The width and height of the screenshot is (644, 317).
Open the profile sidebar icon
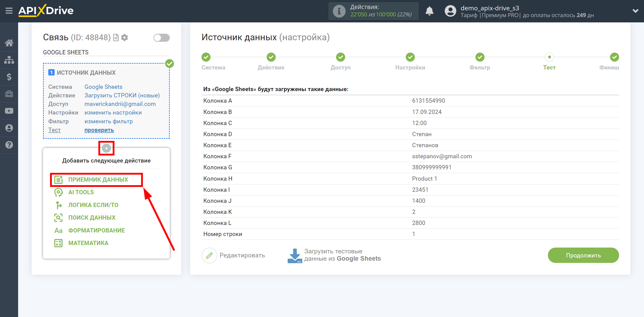(9, 128)
